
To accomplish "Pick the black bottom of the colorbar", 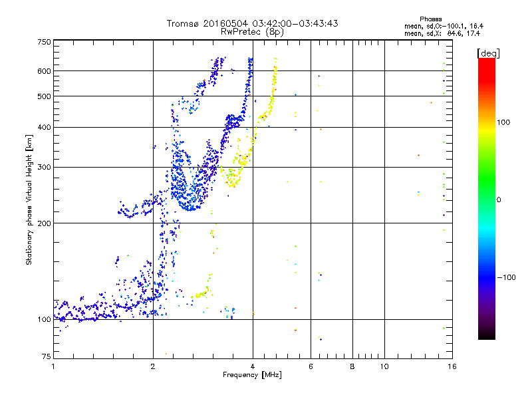I will tap(487, 334).
